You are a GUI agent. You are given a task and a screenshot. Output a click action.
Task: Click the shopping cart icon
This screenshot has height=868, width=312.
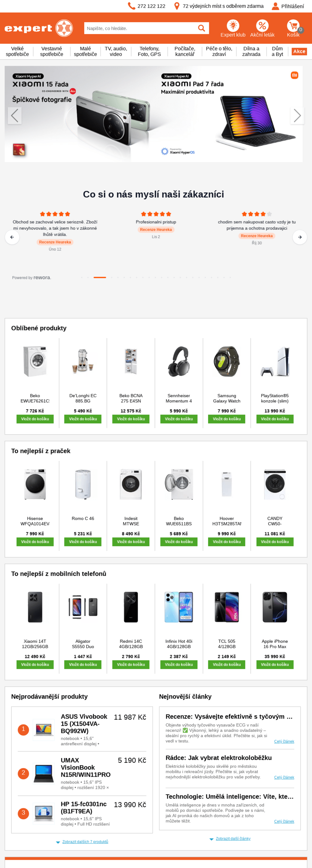[x=293, y=25]
